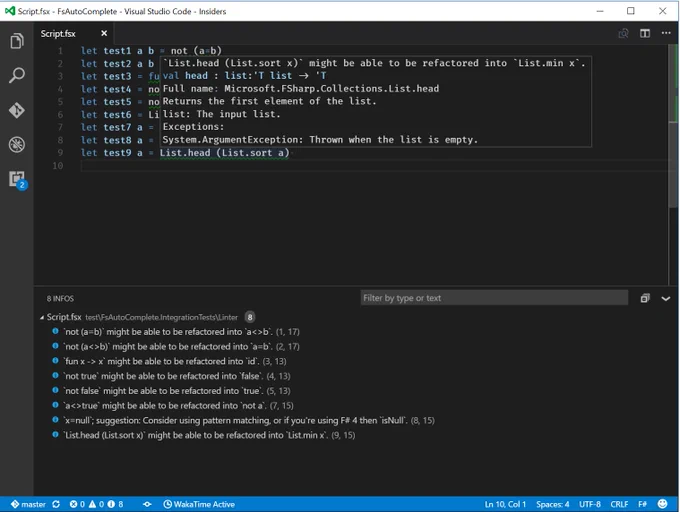This screenshot has height=512, width=680.
Task: Click the problem count badge 8 next to Script.fsx
Action: (250, 317)
